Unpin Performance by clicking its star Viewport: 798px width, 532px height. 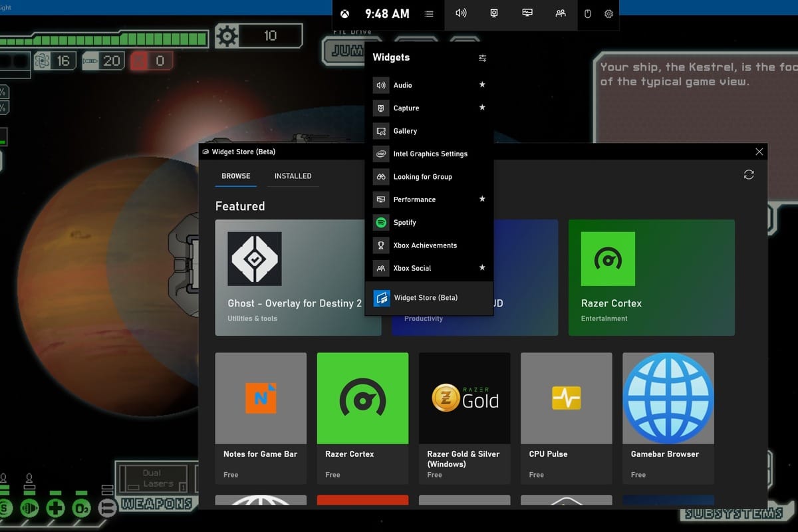(481, 199)
